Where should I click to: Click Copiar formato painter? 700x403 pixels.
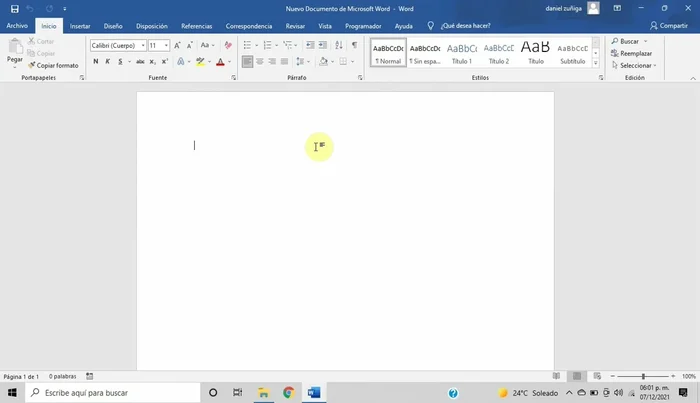[x=53, y=65]
